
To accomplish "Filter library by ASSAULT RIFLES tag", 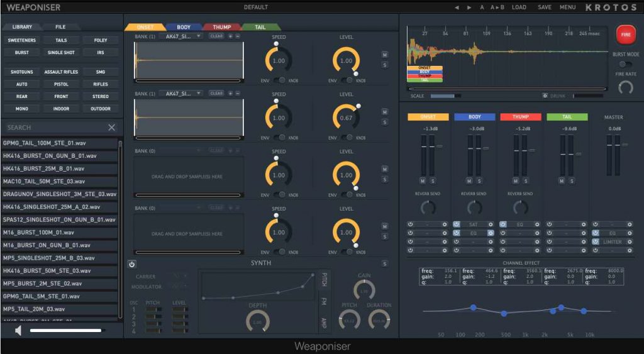I will point(61,72).
